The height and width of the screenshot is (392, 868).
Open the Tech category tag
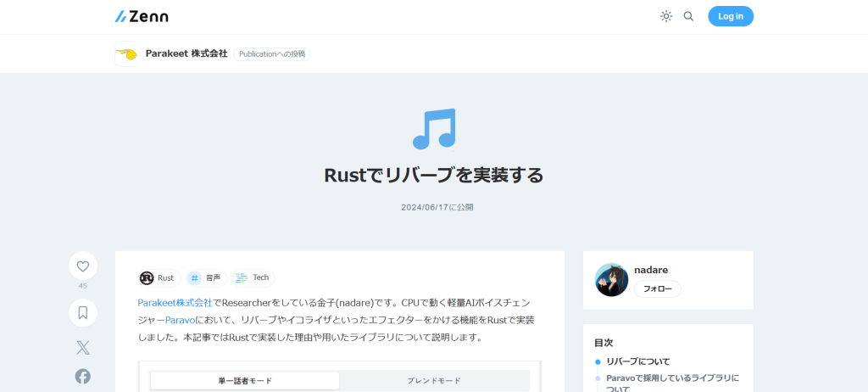[x=253, y=277]
